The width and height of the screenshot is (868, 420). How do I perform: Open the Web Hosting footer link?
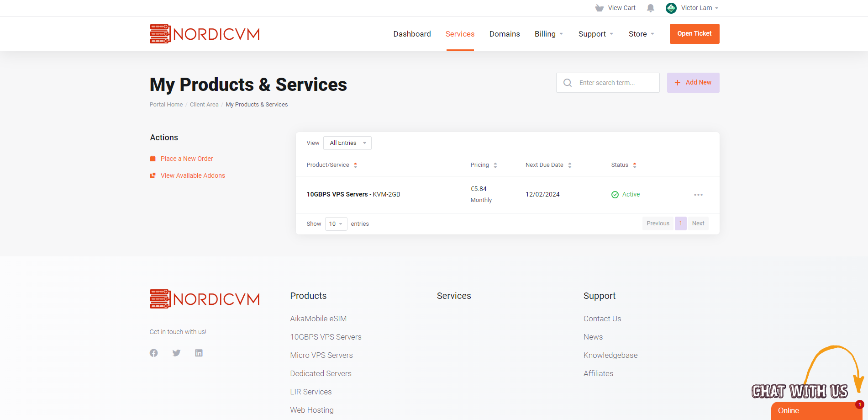point(312,410)
